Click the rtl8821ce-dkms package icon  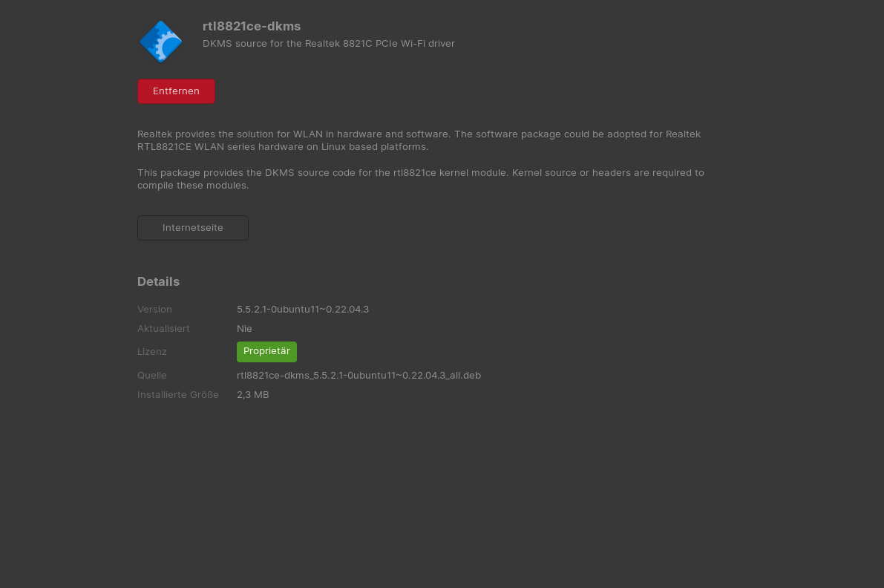160,42
